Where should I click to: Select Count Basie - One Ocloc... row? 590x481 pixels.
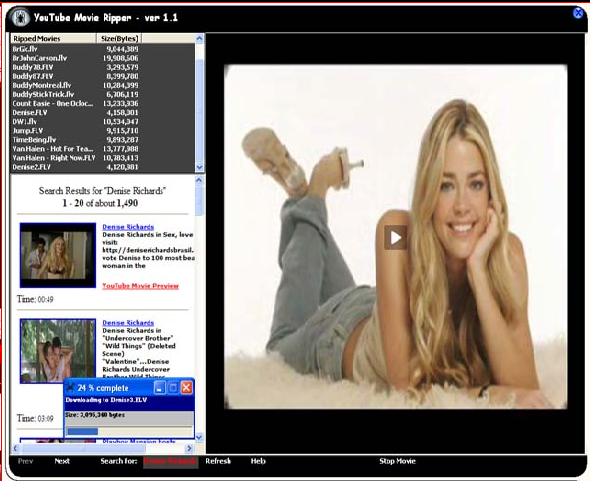pos(102,103)
